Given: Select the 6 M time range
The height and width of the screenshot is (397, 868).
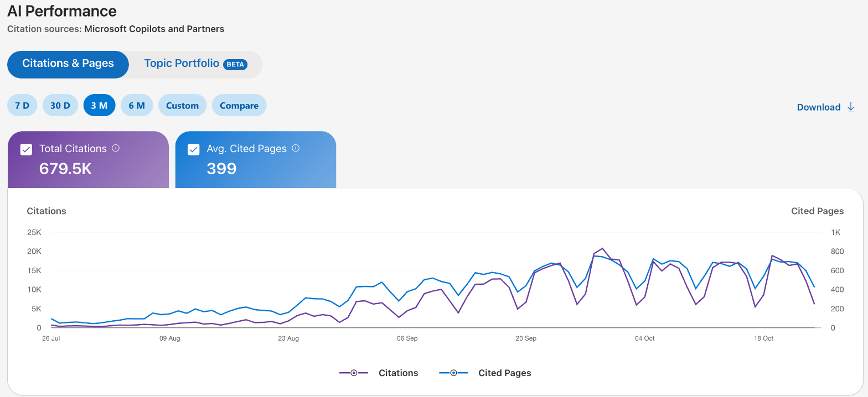Looking at the screenshot, I should (137, 106).
